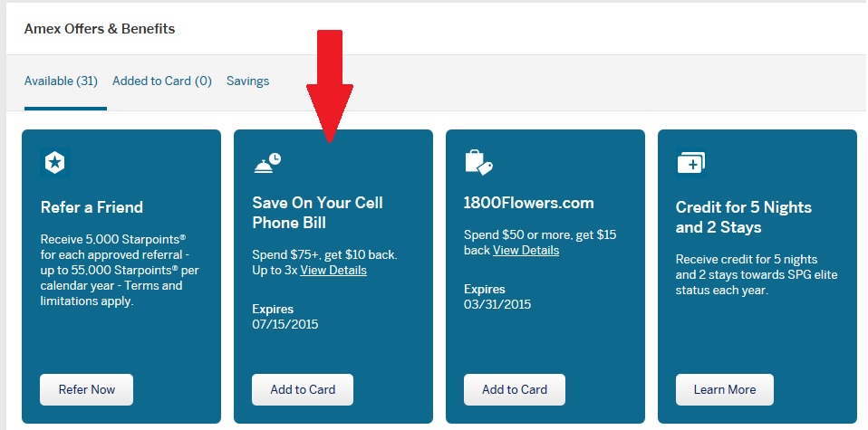Click the 03/31/2015 expiration date
Image resolution: width=868 pixels, height=430 pixels.
click(x=497, y=304)
